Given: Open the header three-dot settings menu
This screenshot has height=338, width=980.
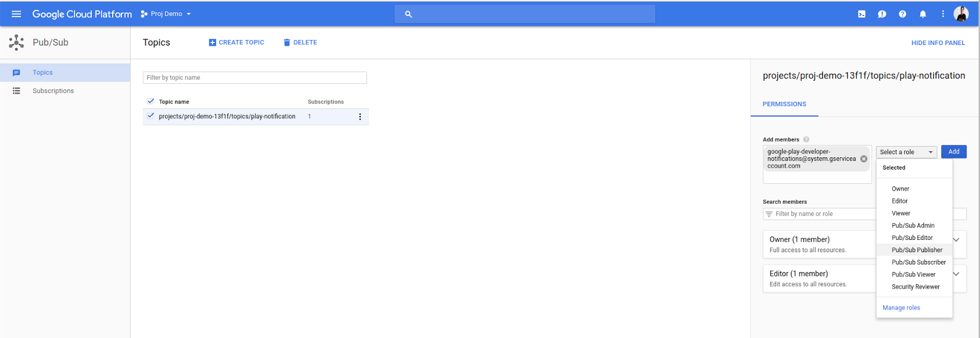Looking at the screenshot, I should 943,14.
